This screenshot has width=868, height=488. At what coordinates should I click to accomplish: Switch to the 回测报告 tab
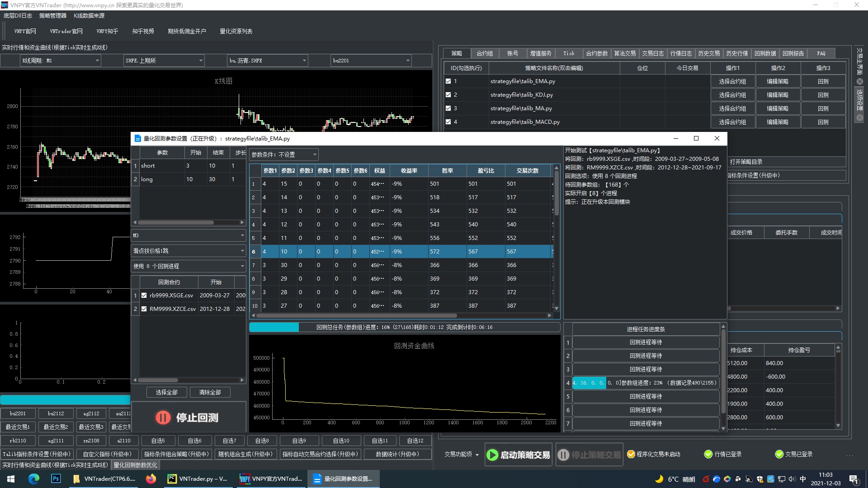[x=793, y=53]
